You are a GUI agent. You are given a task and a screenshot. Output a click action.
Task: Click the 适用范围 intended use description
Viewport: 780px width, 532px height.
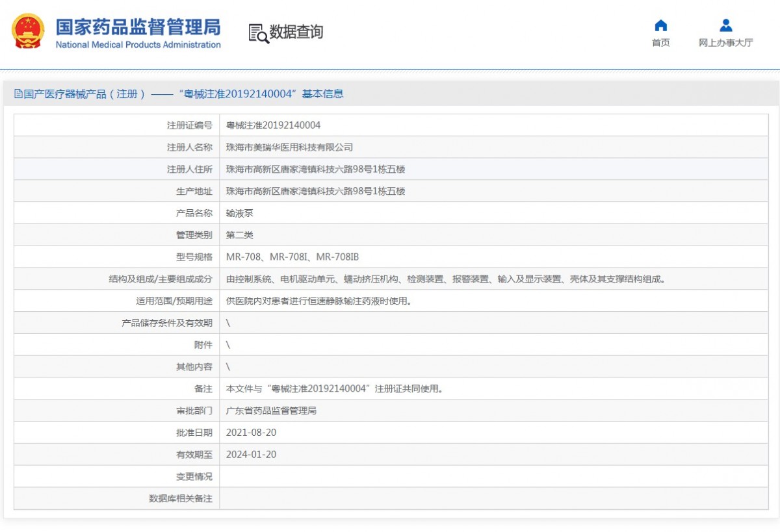click(318, 301)
